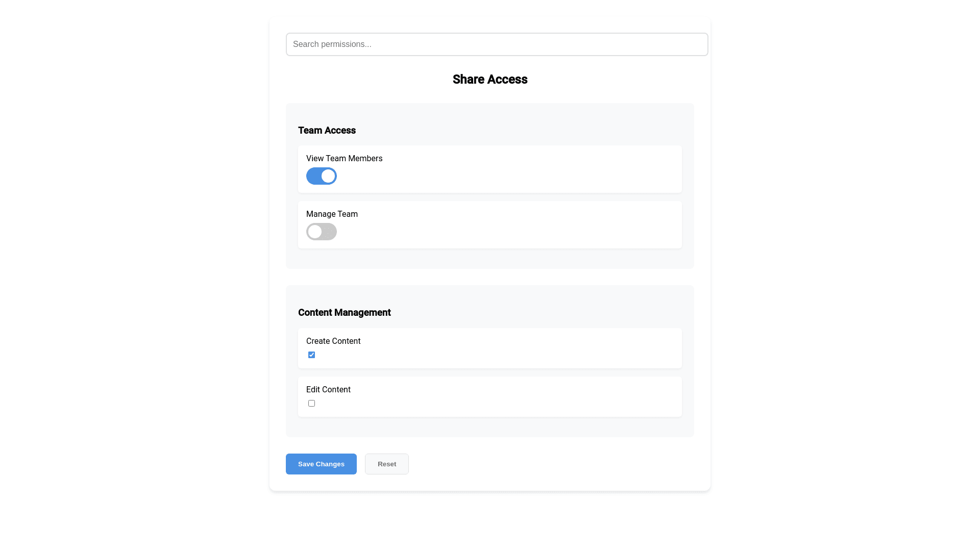Click the white knob on Manage Team switch
Image resolution: width=980 pixels, height=551 pixels.
coord(314,232)
